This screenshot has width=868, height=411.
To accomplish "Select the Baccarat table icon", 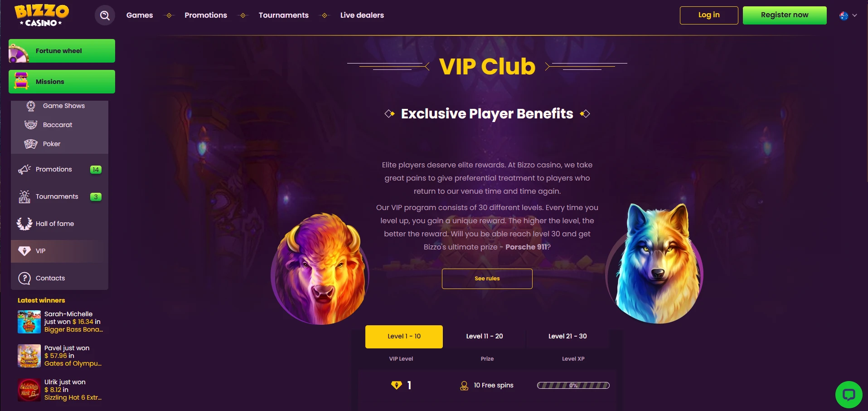I will coord(31,125).
